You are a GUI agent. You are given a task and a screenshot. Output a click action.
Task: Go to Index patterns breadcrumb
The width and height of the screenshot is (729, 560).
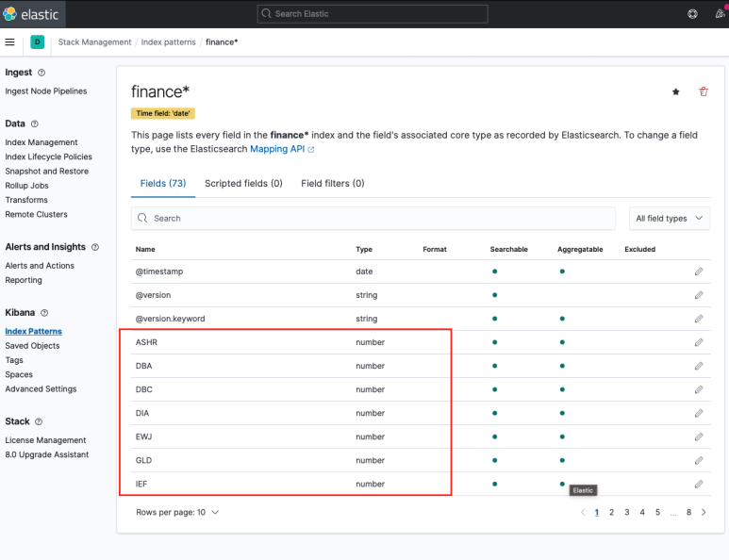click(168, 42)
